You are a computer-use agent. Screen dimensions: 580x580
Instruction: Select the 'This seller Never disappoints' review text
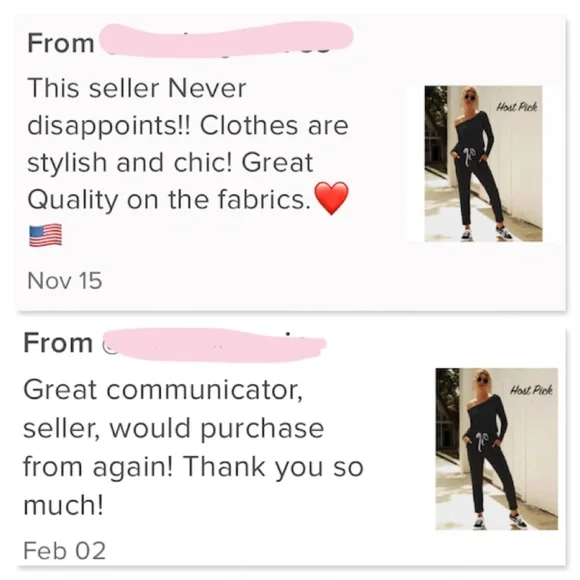coord(188,144)
